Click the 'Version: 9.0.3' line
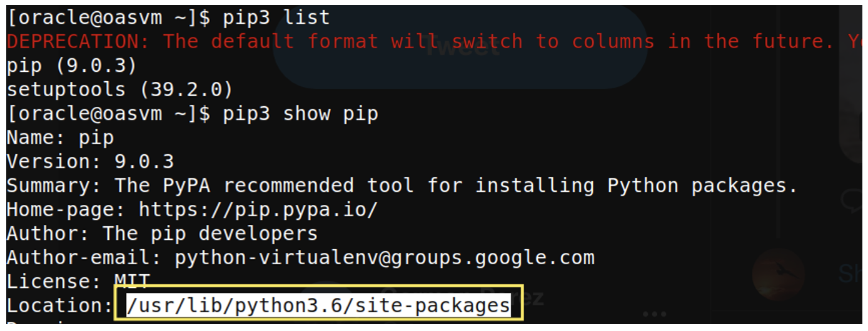This screenshot has height=331, width=868. (x=90, y=161)
